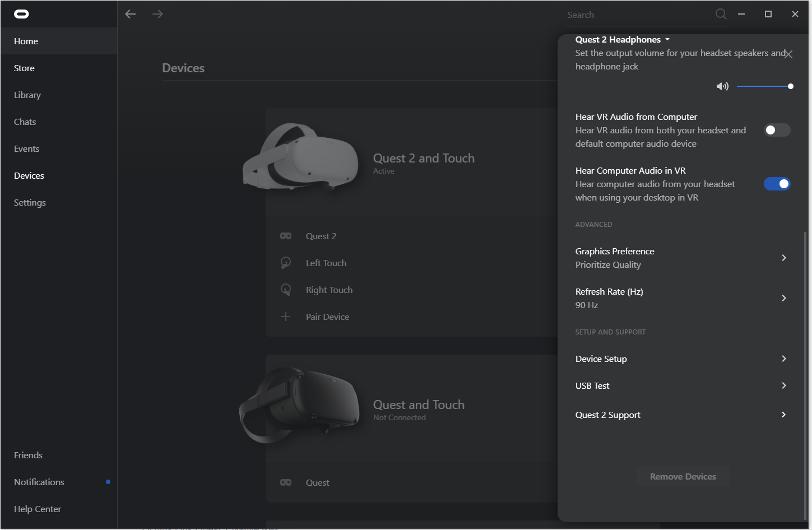Click the forward navigation arrow
The height and width of the screenshot is (530, 812).
coord(157,14)
